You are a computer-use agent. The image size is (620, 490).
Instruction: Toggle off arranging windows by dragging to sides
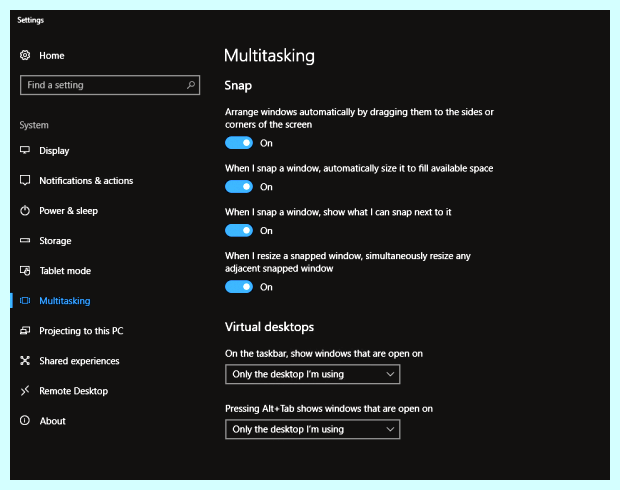point(239,143)
